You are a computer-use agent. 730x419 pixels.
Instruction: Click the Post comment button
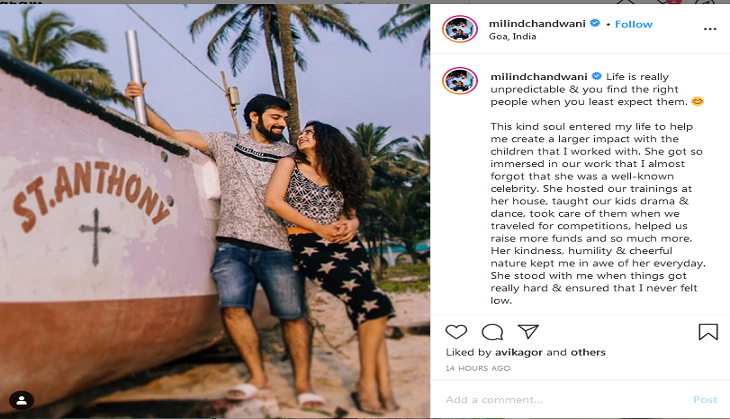pos(705,399)
